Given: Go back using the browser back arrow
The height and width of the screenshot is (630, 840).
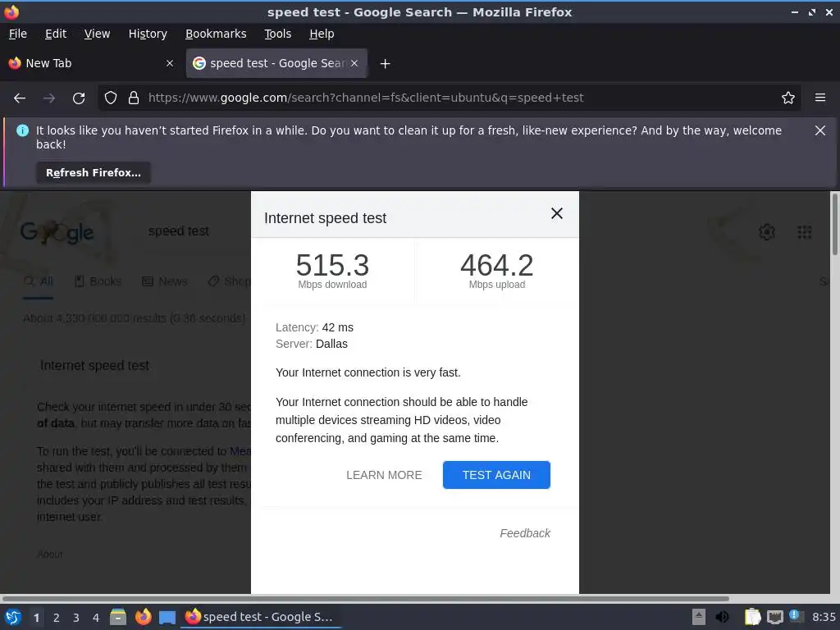Looking at the screenshot, I should (x=20, y=98).
